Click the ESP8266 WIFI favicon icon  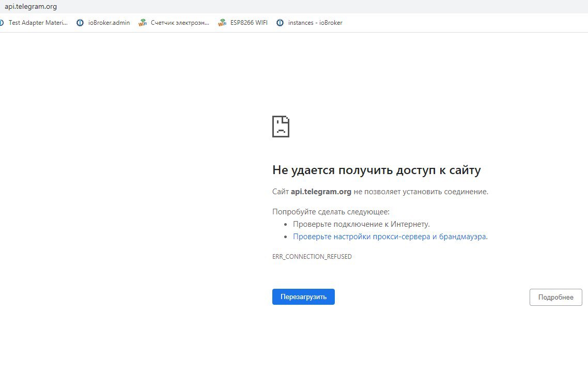point(222,23)
